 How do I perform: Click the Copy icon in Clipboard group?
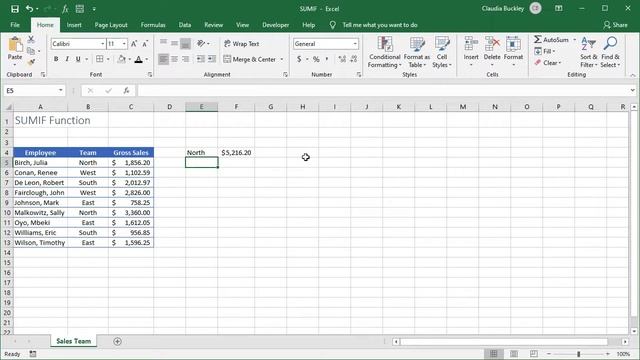[31, 51]
